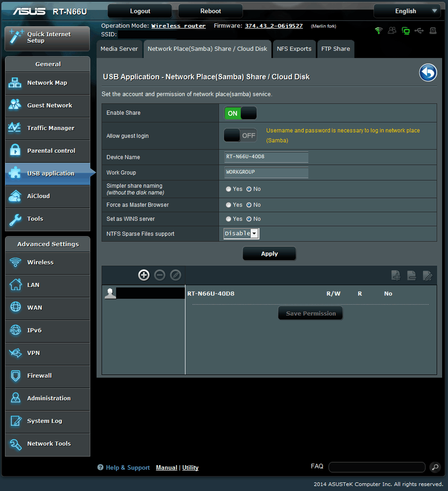Open the English language dropdown
This screenshot has width=448, height=491.
(x=407, y=11)
